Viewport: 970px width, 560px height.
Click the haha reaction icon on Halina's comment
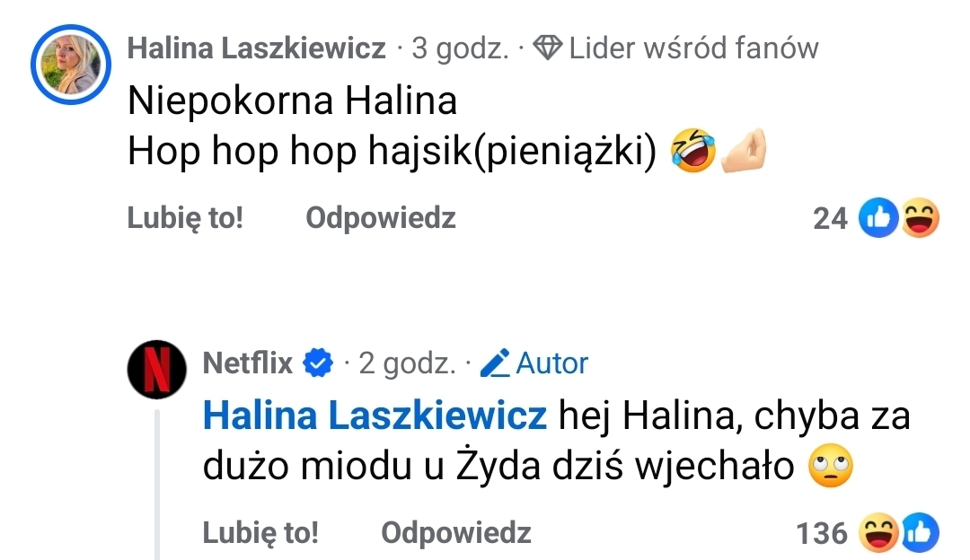[919, 218]
